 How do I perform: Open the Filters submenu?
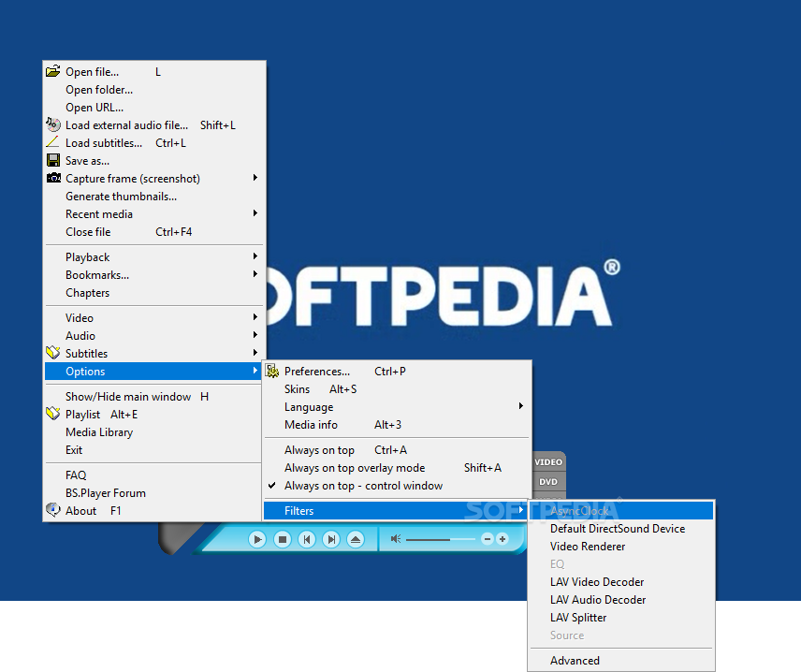pos(397,510)
